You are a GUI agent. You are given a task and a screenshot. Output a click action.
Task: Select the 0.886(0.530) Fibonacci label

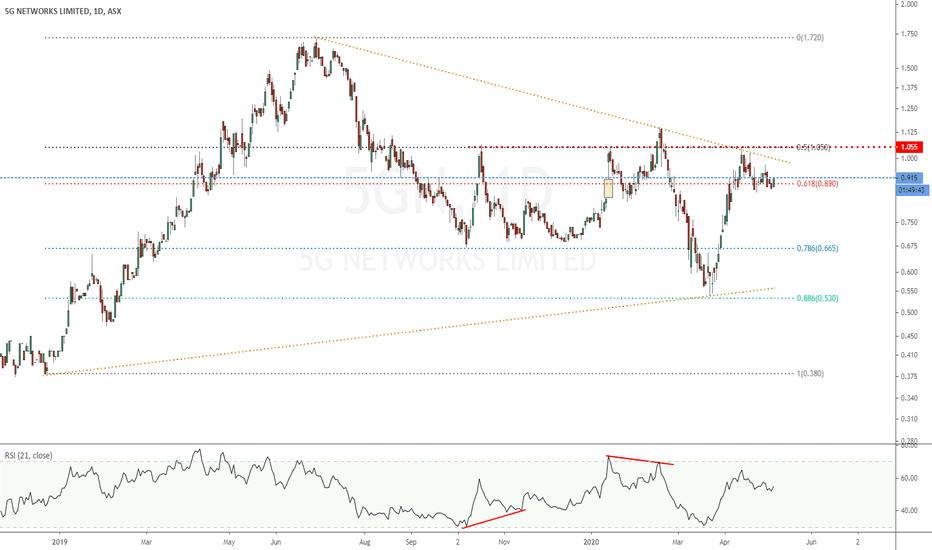817,298
